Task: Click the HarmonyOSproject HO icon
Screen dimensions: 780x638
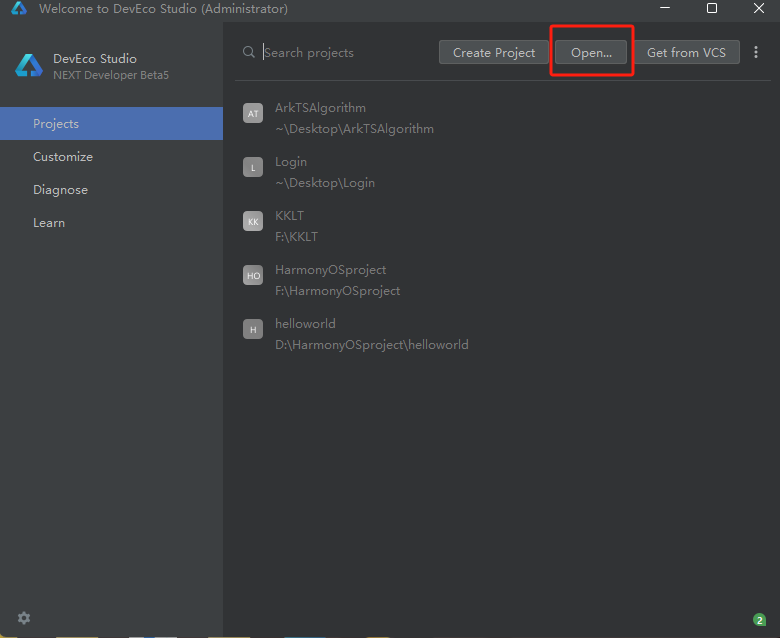Action: [x=253, y=276]
